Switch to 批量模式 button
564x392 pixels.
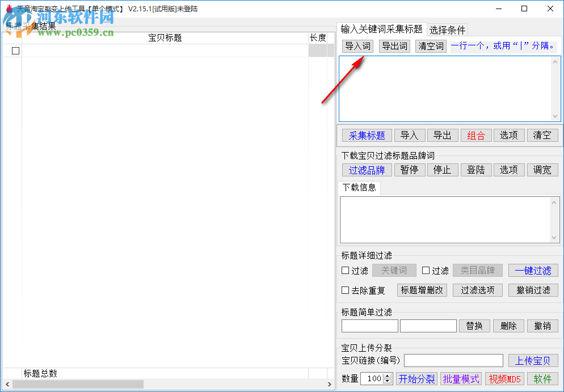pyautogui.click(x=461, y=379)
